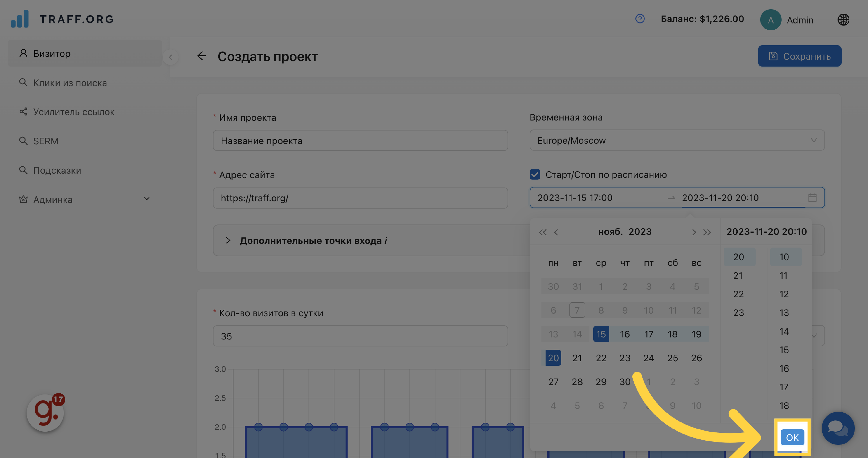
Task: Open the live chat bubble widget
Action: (838, 428)
